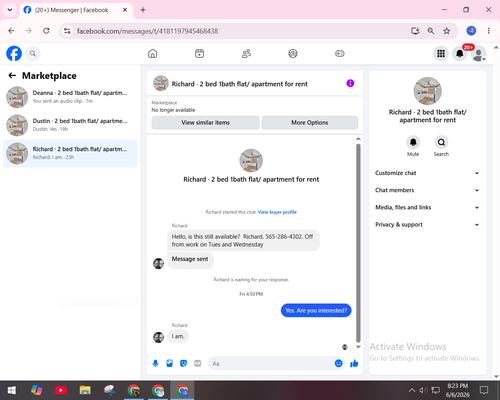This screenshot has width=500, height=400.
Task: Click the message text input field
Action: 271,363
